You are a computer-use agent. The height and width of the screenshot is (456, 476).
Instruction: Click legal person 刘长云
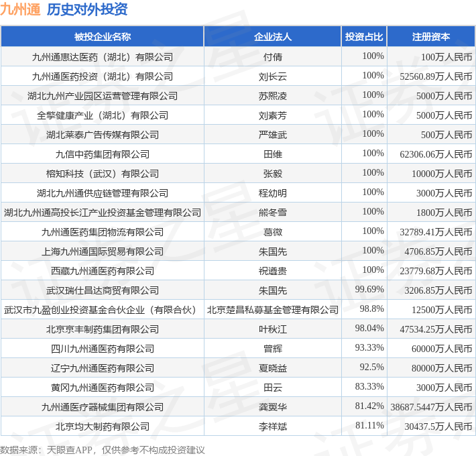273,76
